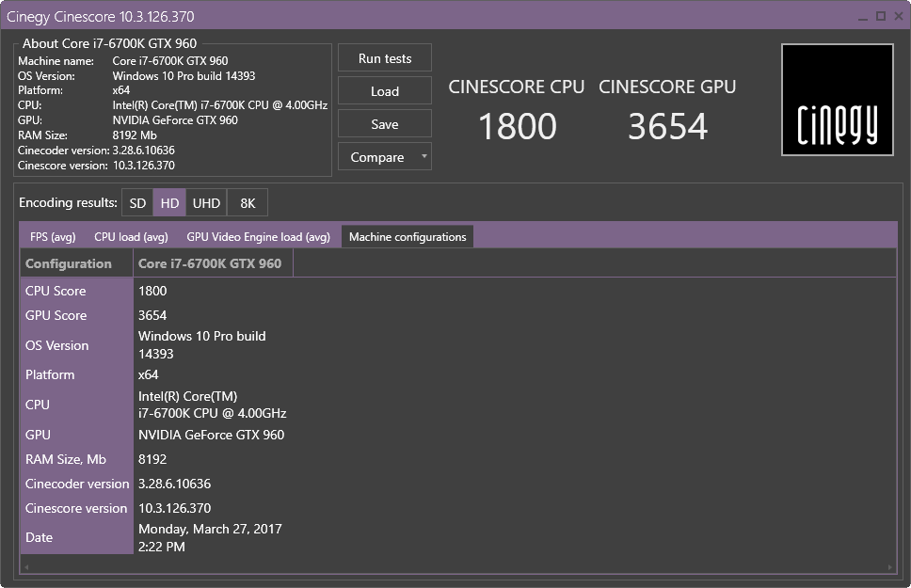
Task: Click the GPU Score row label
Action: coord(56,315)
